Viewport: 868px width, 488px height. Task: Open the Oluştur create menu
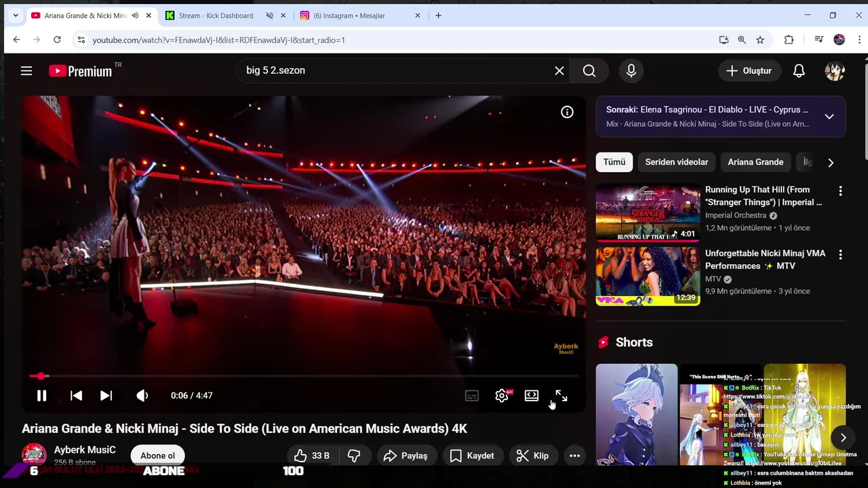coord(749,70)
